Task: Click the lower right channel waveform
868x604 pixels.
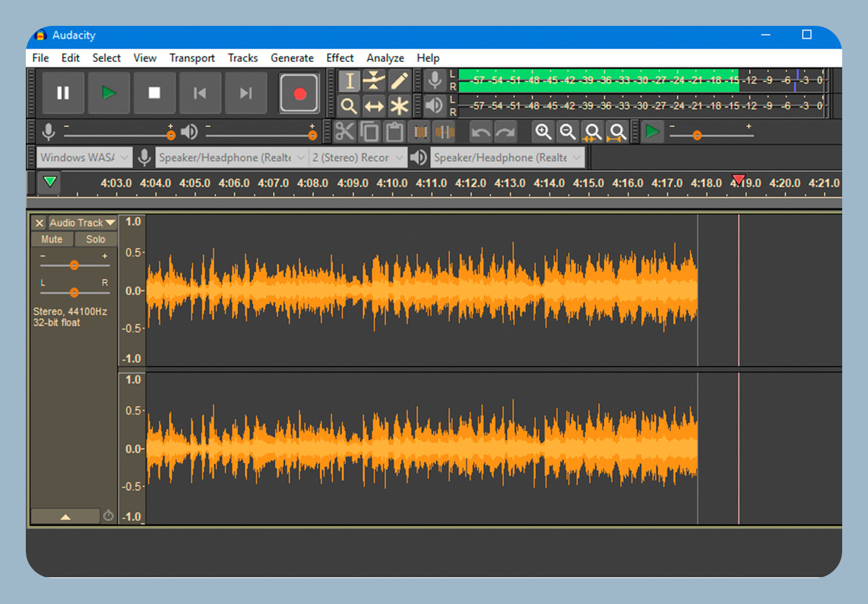Action: click(421, 448)
